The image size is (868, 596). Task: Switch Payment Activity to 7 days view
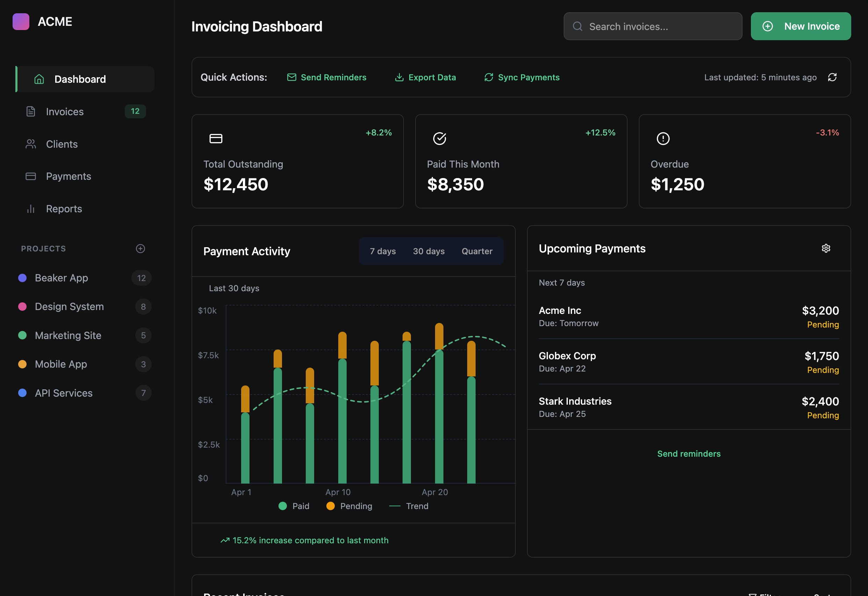pos(382,251)
